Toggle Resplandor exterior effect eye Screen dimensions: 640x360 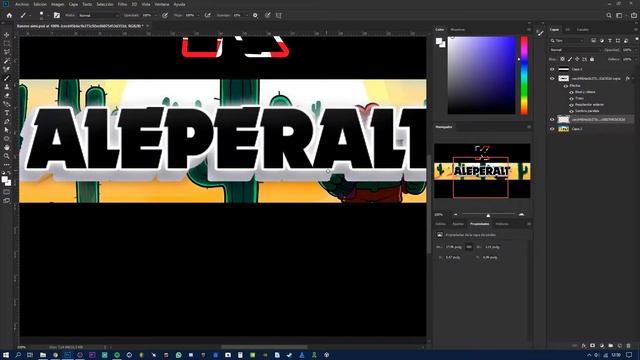pyautogui.click(x=571, y=105)
